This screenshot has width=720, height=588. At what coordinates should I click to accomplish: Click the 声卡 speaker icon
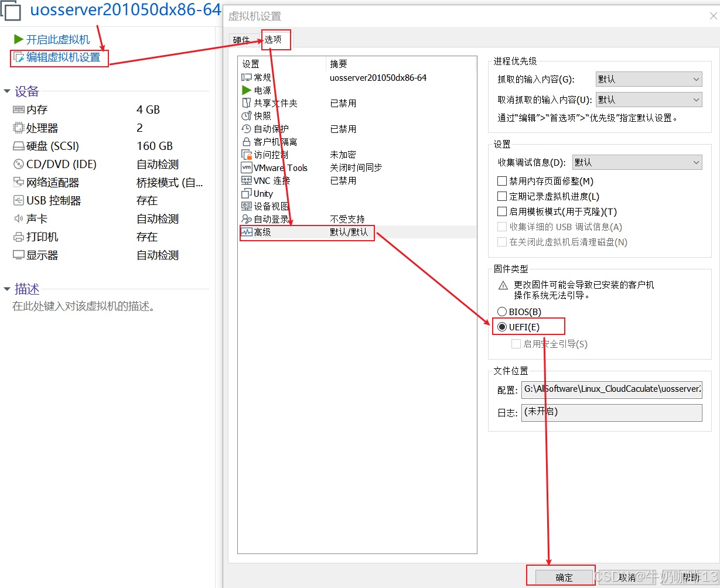tap(18, 219)
